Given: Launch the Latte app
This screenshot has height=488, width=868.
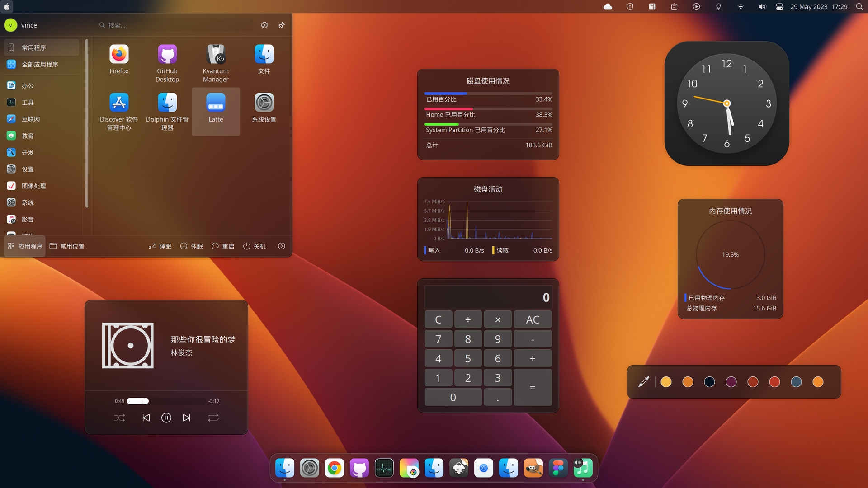Looking at the screenshot, I should (x=216, y=112).
